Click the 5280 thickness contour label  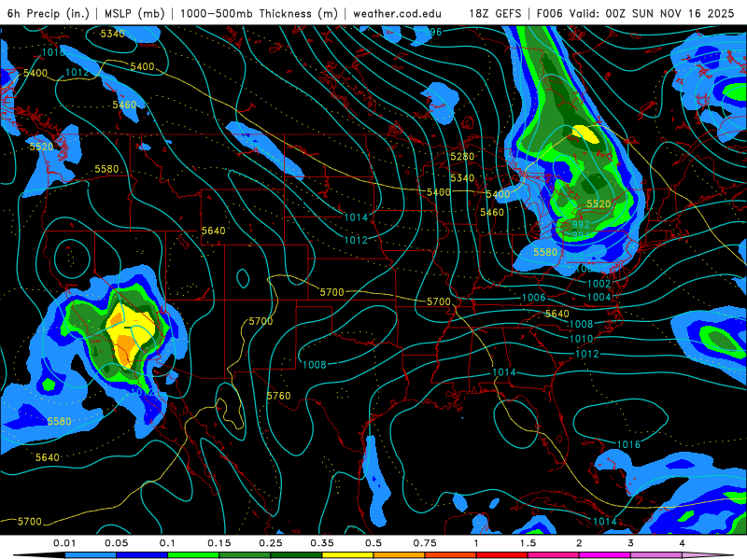(462, 156)
